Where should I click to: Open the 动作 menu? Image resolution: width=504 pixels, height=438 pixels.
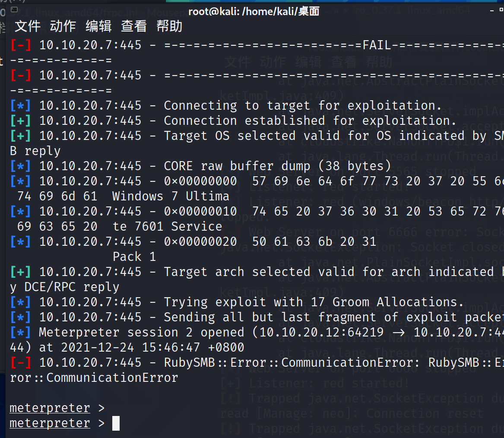point(63,26)
